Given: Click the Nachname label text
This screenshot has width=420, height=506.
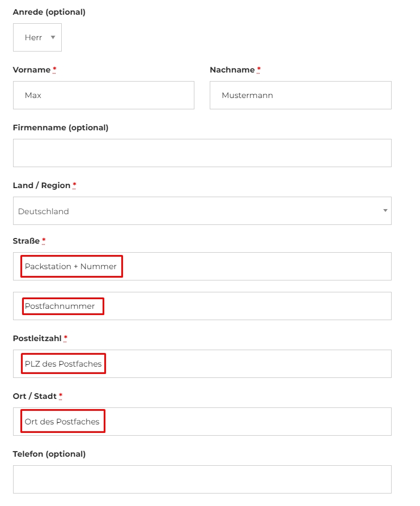Looking at the screenshot, I should pos(232,70).
